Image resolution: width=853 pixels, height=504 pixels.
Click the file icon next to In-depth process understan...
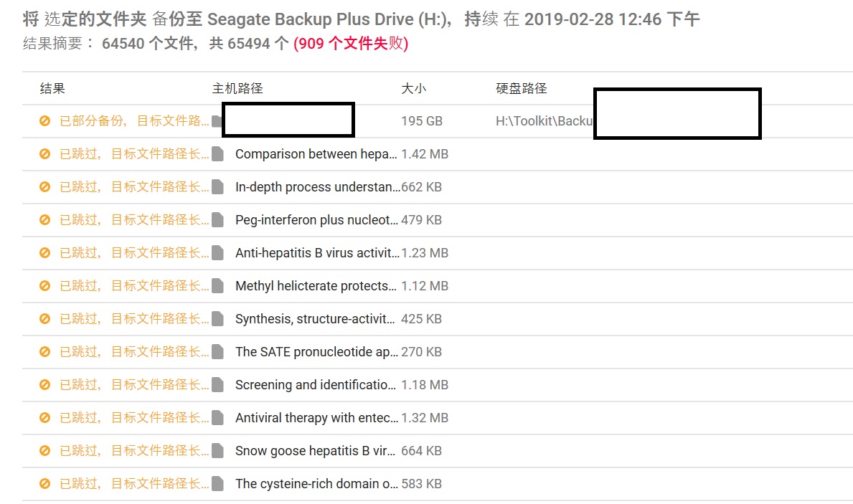coord(217,187)
